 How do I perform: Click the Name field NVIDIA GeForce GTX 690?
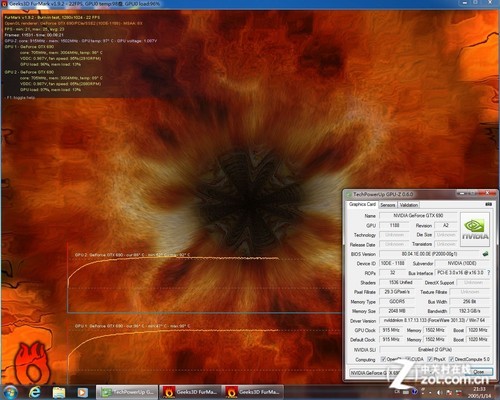(x=418, y=216)
